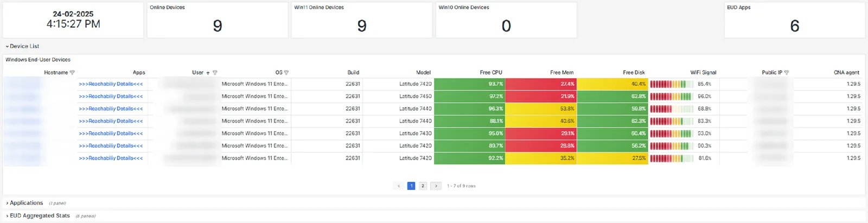The width and height of the screenshot is (868, 223).
Task: Click the 29.1% Free Mem value
Action: click(567, 133)
